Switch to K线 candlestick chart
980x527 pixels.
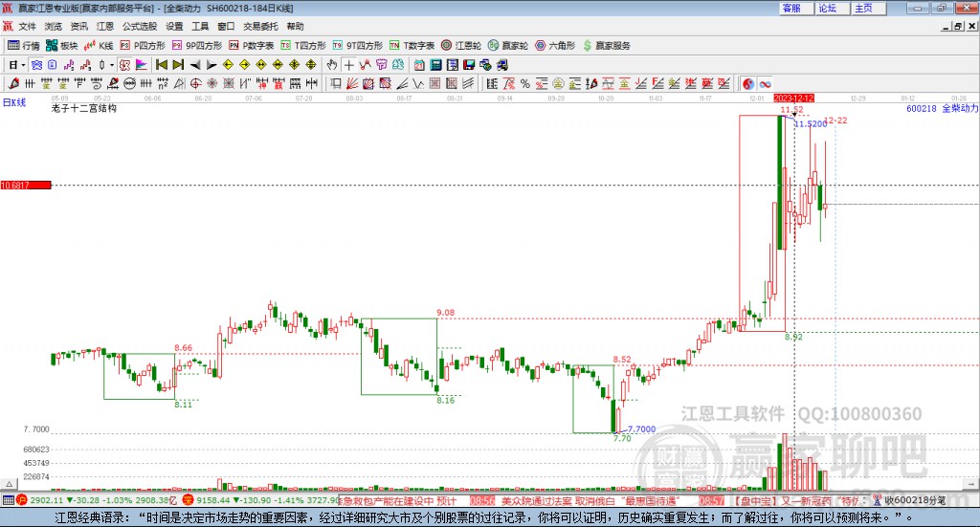99,46
